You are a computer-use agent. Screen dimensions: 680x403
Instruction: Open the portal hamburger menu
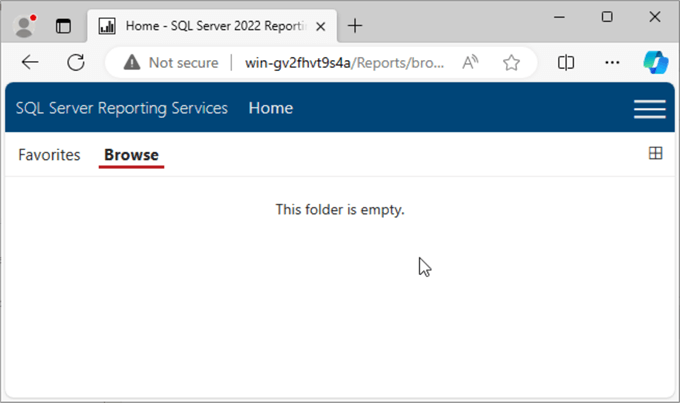coord(649,108)
